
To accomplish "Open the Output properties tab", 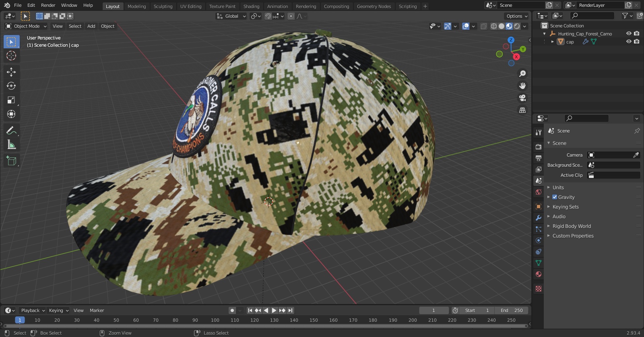I will 539,158.
